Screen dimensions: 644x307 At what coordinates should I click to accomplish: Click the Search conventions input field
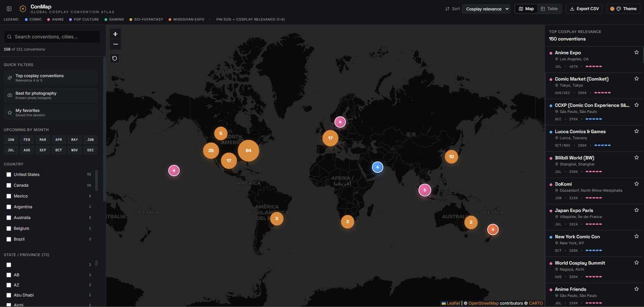[52, 37]
